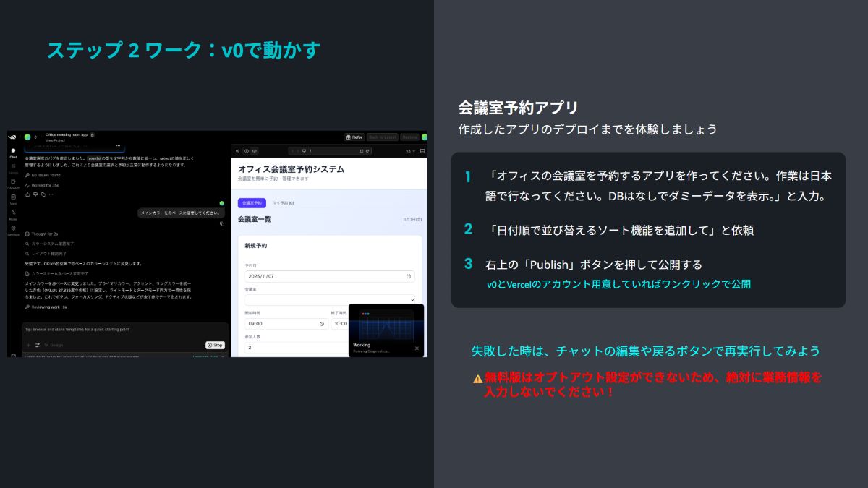Copy the user message with copy icon
This screenshot has height=488, width=868.
coord(222,224)
